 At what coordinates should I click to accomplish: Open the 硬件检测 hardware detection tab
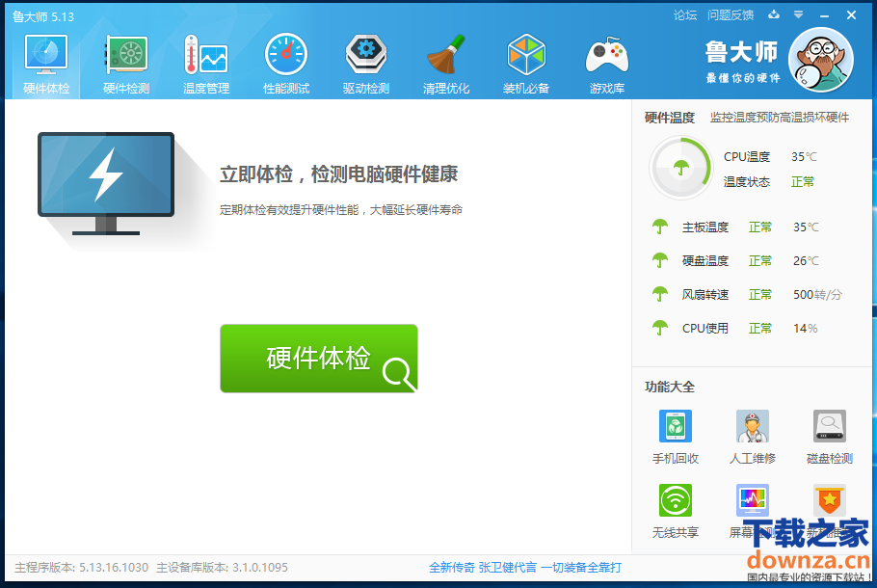(x=126, y=65)
